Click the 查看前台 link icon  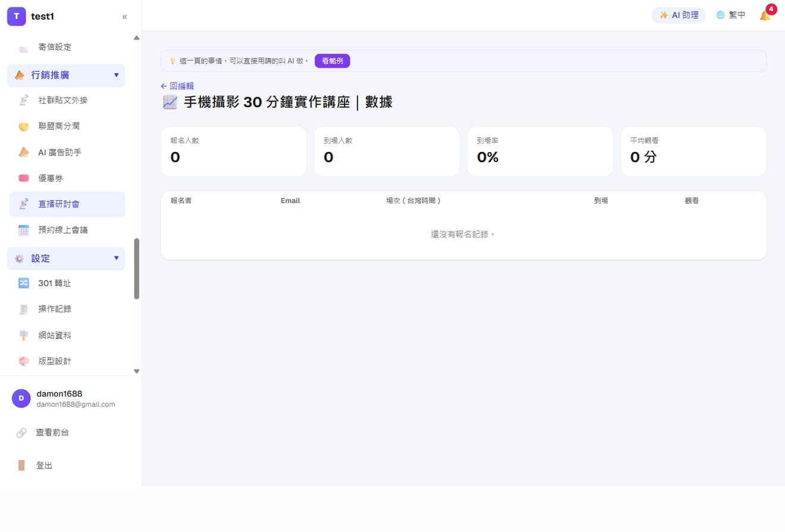21,433
